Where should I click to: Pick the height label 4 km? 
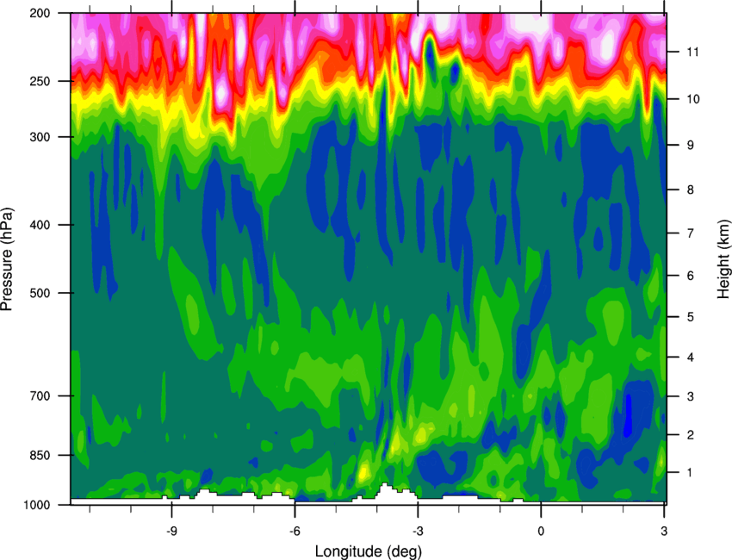click(690, 358)
